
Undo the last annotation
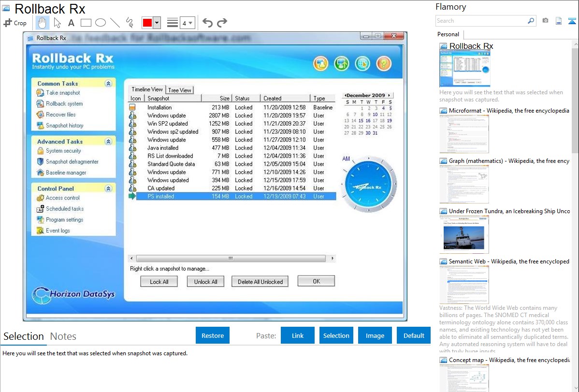[207, 23]
